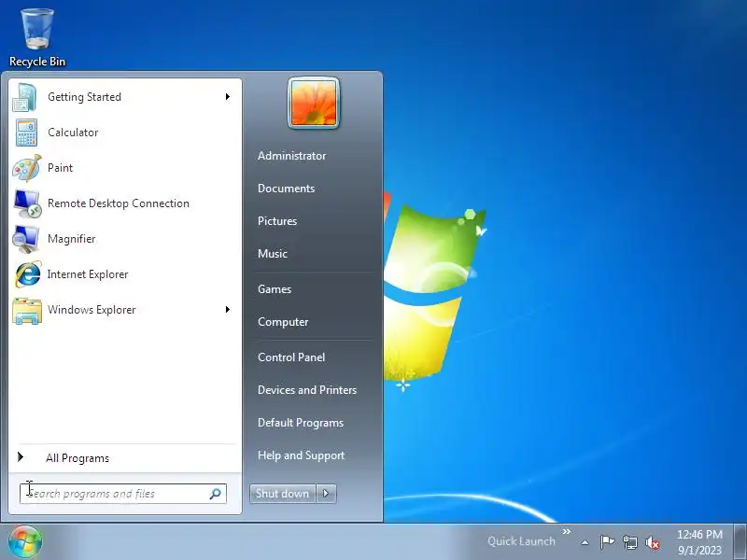Show hidden tray icons arrow
This screenshot has width=747, height=560.
pos(585,542)
